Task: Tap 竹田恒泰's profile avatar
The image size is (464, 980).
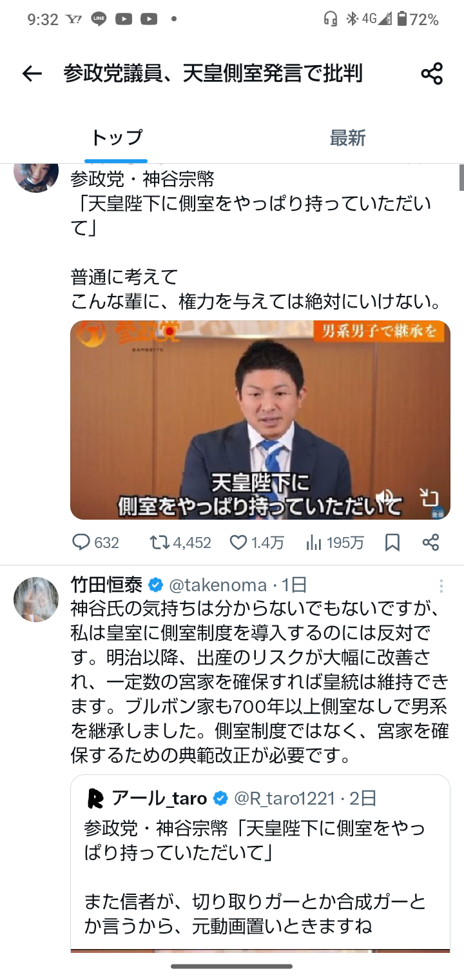Action: 36,599
